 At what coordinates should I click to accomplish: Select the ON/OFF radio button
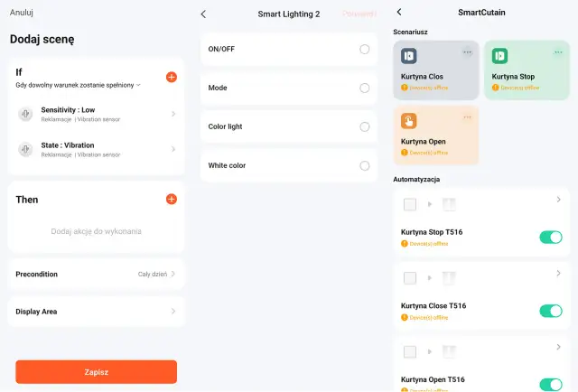point(365,49)
